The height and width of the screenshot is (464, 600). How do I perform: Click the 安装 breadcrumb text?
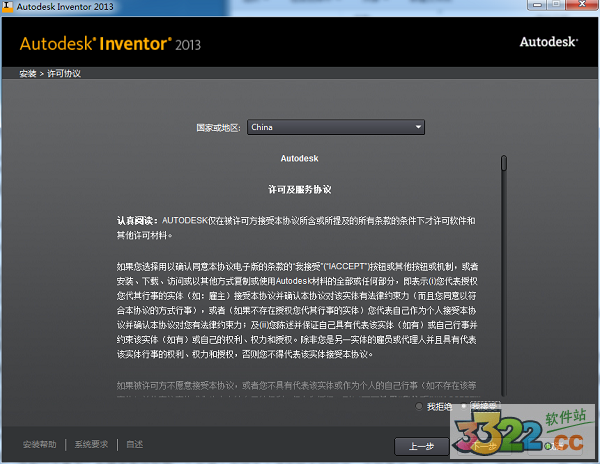point(28,73)
